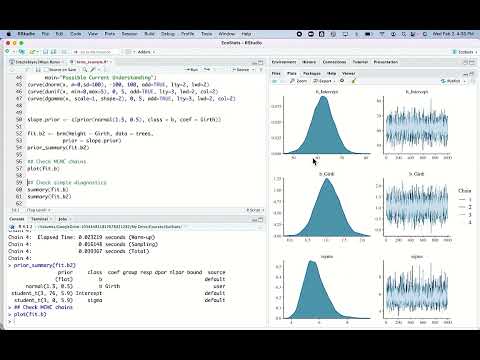The image size is (480, 360).
Task: Open the Code menu
Action: 76,34
